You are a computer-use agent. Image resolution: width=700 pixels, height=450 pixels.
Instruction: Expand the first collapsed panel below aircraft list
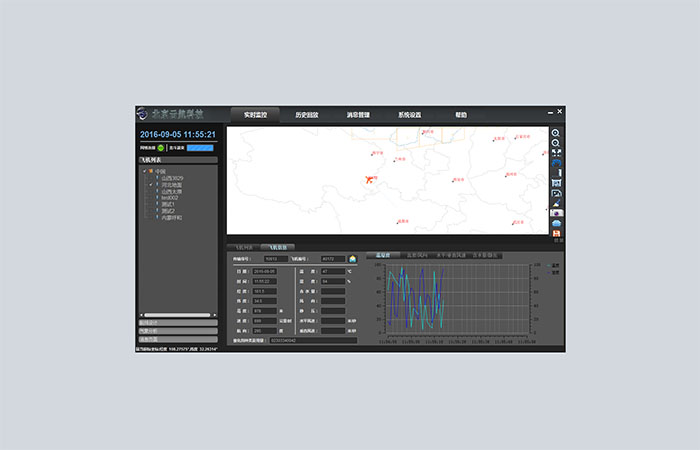pos(177,323)
